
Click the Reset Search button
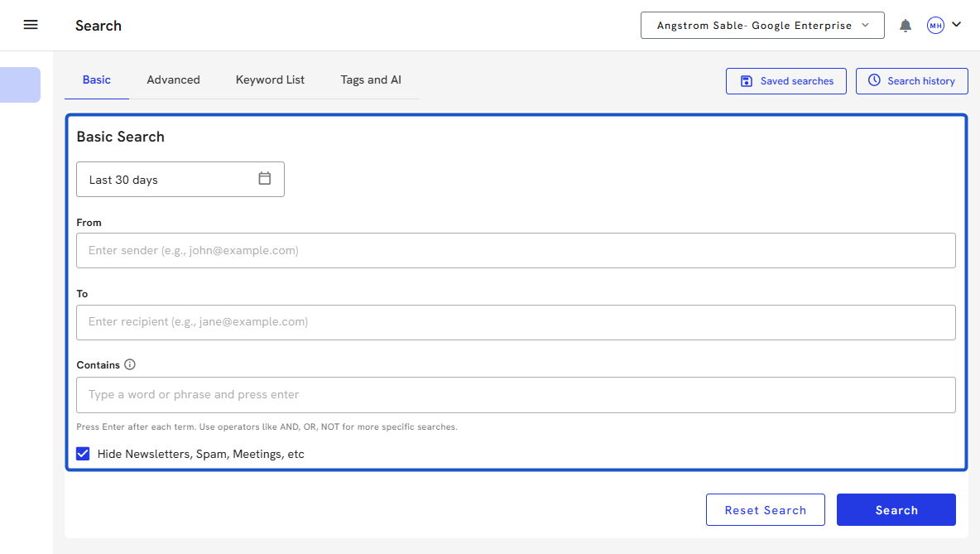click(x=765, y=510)
